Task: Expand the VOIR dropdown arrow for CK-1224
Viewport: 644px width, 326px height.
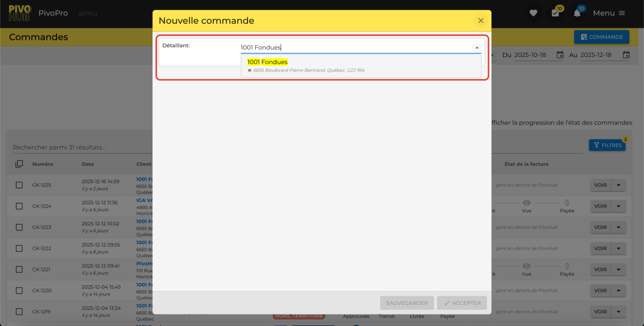Action: (619, 206)
